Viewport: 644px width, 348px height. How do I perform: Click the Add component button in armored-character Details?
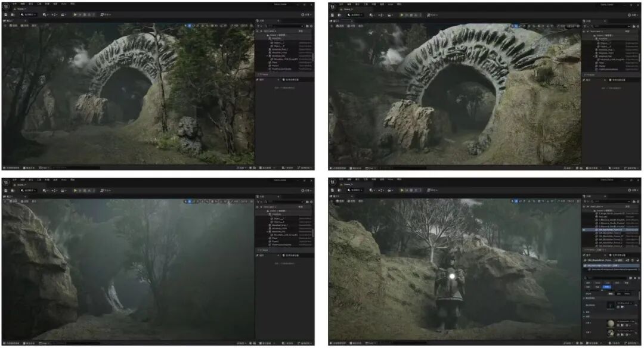[x=618, y=260]
